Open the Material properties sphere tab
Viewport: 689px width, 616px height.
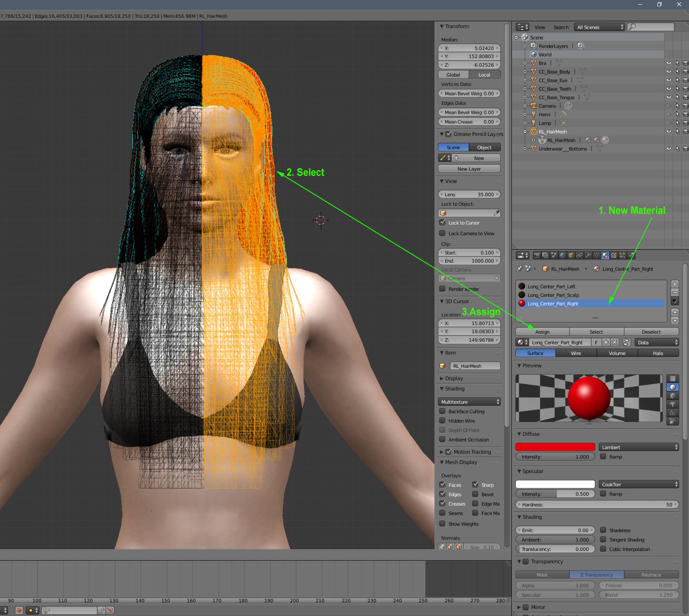pyautogui.click(x=605, y=255)
